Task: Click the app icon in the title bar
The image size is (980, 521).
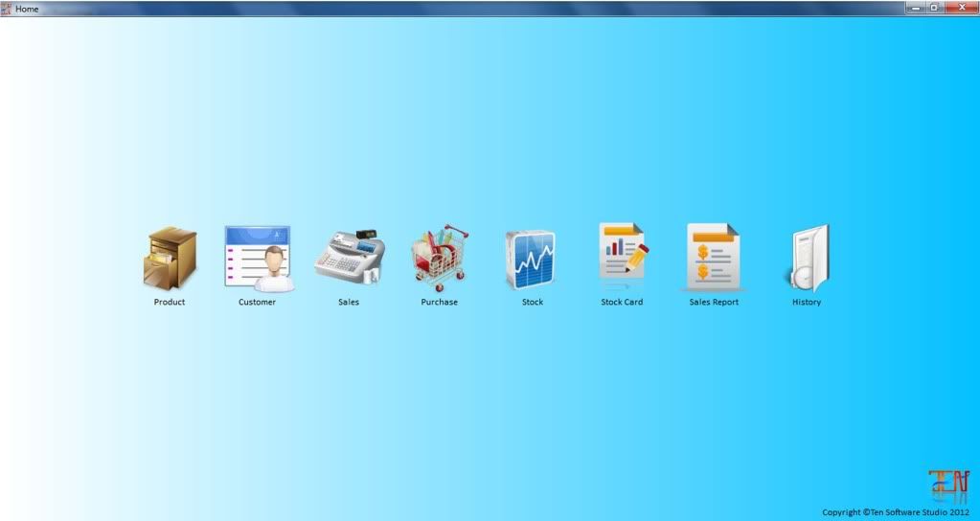Action: (7, 9)
